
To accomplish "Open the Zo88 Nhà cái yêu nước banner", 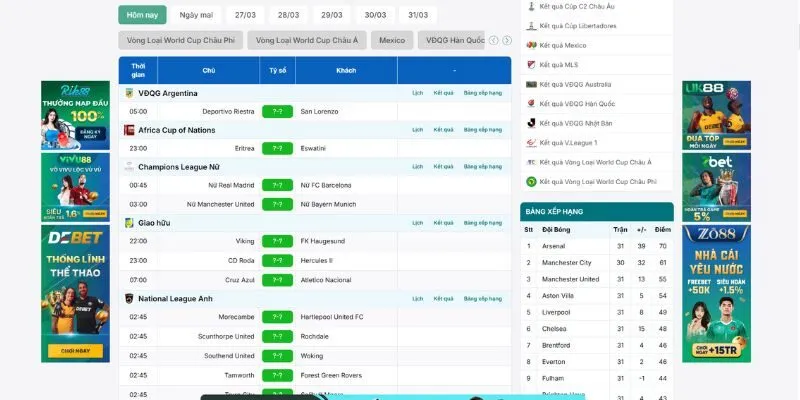I will point(716,294).
